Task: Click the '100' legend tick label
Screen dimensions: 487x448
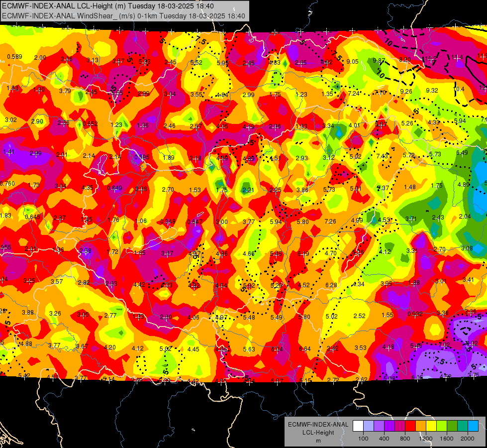Action: [x=363, y=439]
